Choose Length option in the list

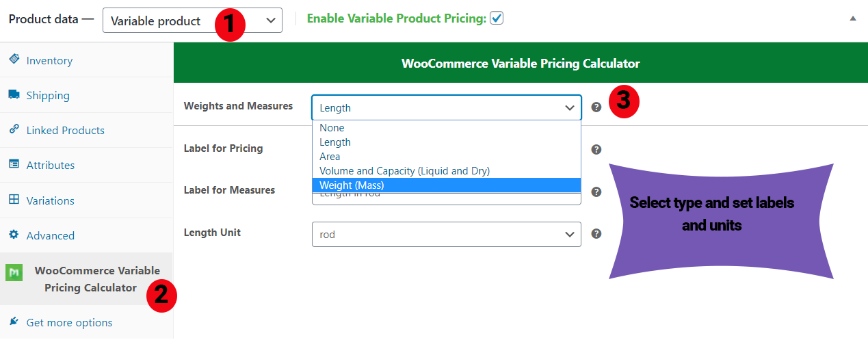pyautogui.click(x=447, y=142)
